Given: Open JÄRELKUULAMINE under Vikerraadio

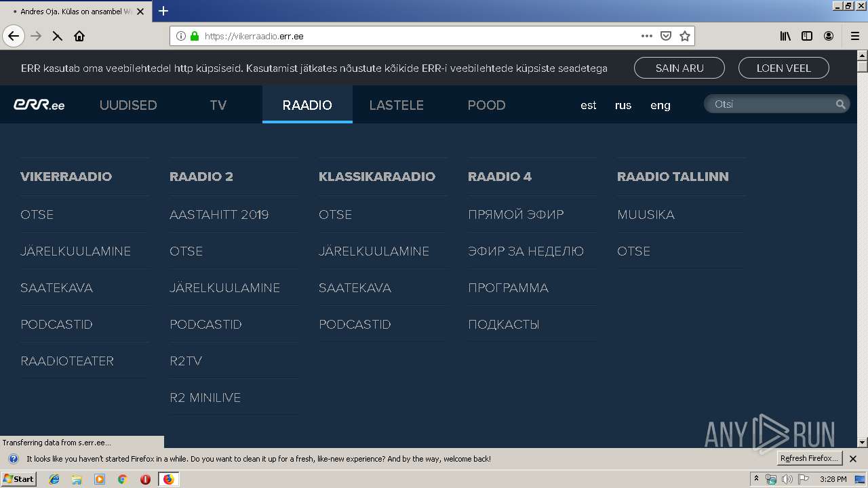Looking at the screenshot, I should [x=75, y=251].
